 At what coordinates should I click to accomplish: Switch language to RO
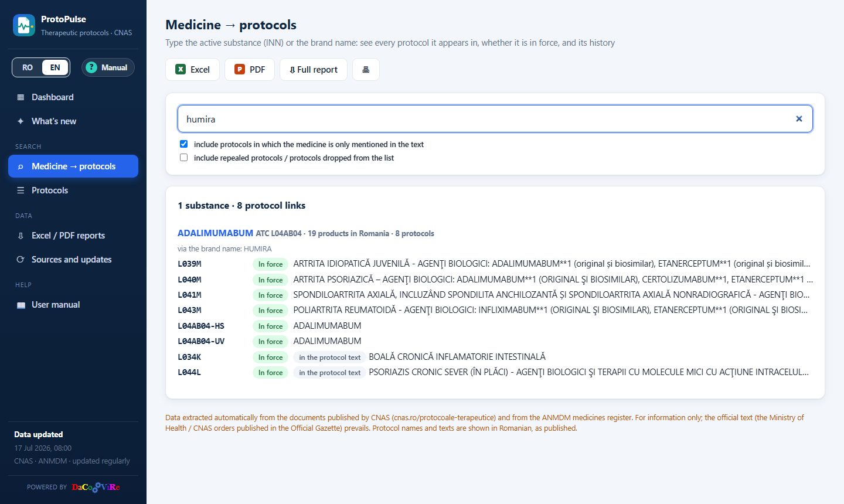(28, 67)
